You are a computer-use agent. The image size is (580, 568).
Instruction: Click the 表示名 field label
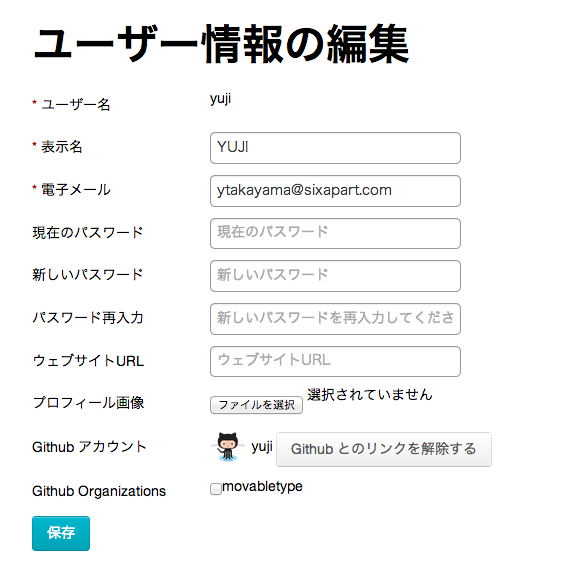pyautogui.click(x=61, y=147)
